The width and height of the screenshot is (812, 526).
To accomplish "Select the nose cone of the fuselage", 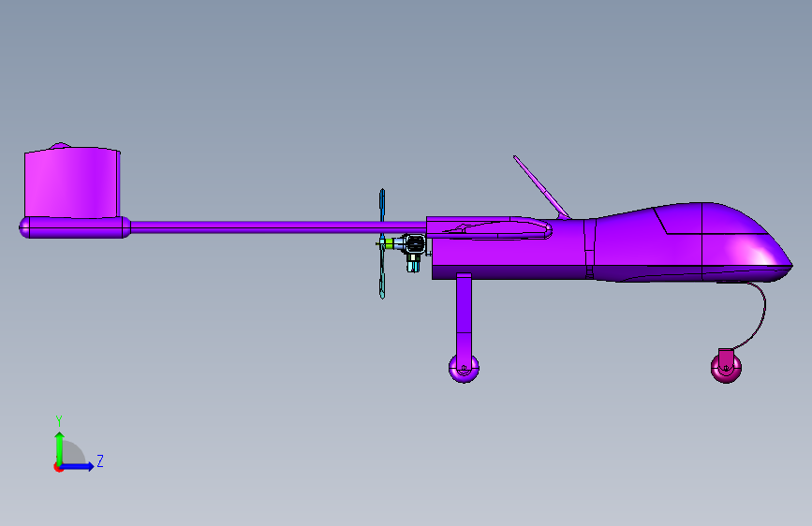I will tap(746, 242).
